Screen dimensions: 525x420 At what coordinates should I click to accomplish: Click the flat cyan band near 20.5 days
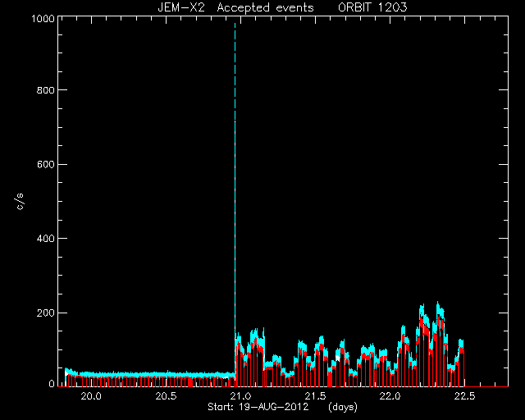(x=167, y=374)
